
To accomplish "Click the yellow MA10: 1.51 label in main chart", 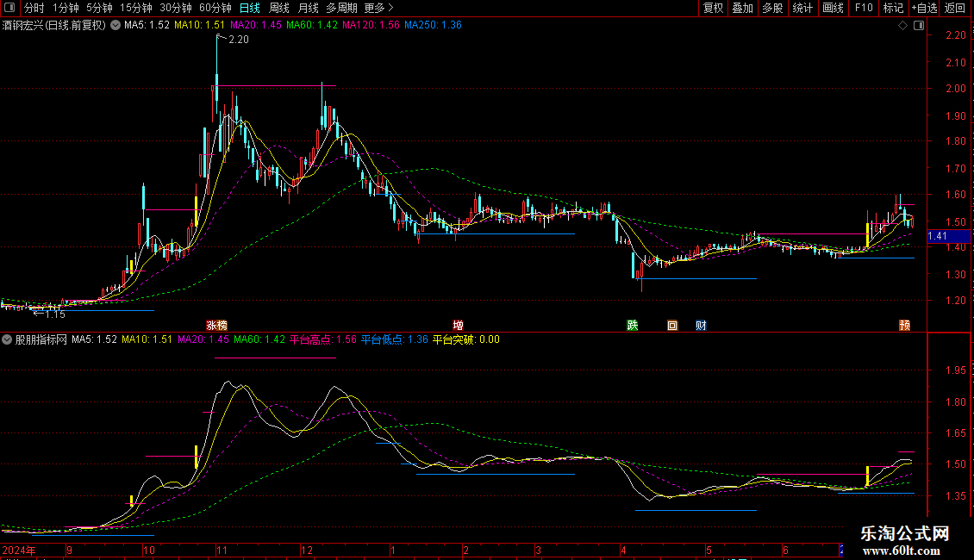I will [x=199, y=25].
